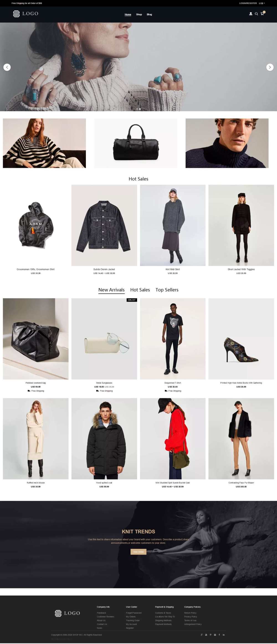The width and height of the screenshot is (277, 644).
Task: Advance carousel with right arrow
Action: click(x=270, y=67)
